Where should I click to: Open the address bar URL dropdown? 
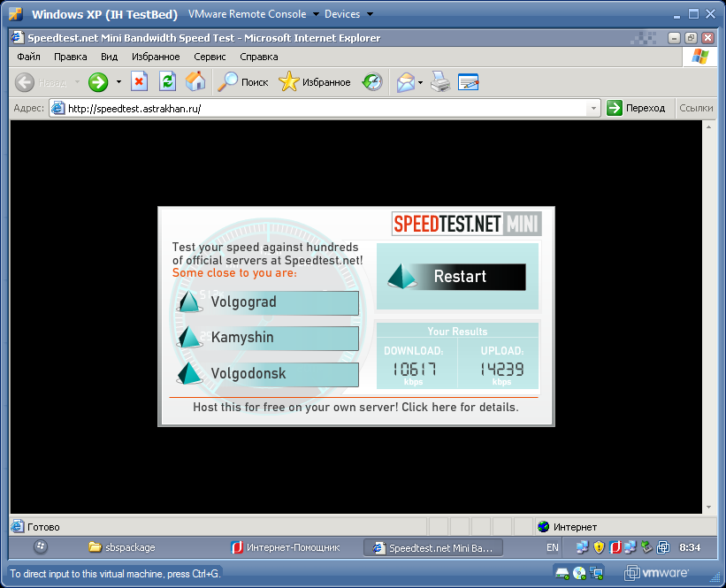tap(593, 109)
